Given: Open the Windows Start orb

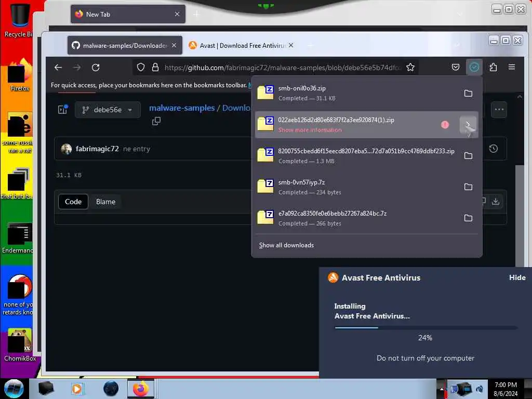Looking at the screenshot, I should (x=14, y=389).
